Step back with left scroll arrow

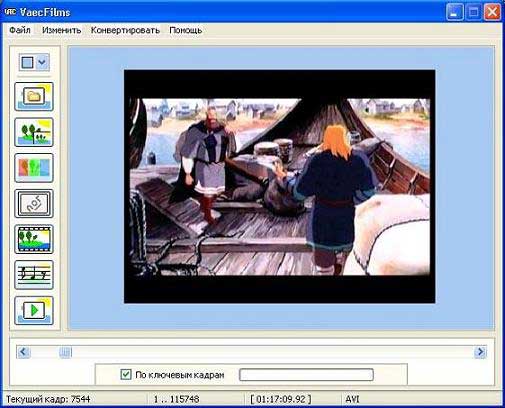click(x=23, y=352)
